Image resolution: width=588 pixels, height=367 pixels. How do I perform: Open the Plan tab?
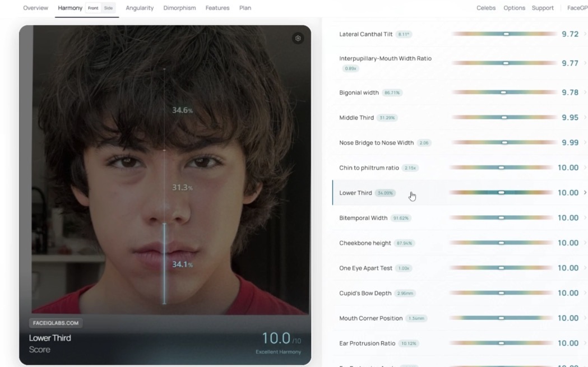pos(245,8)
